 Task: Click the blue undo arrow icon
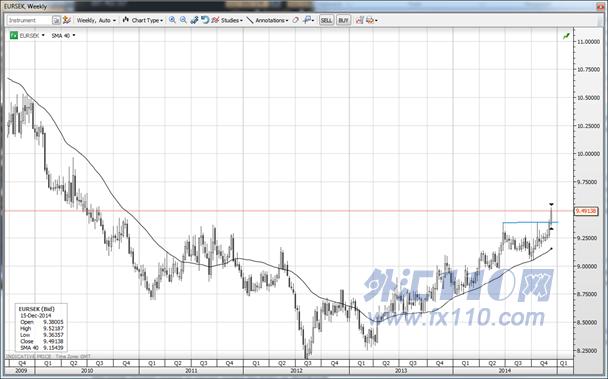coord(205,20)
